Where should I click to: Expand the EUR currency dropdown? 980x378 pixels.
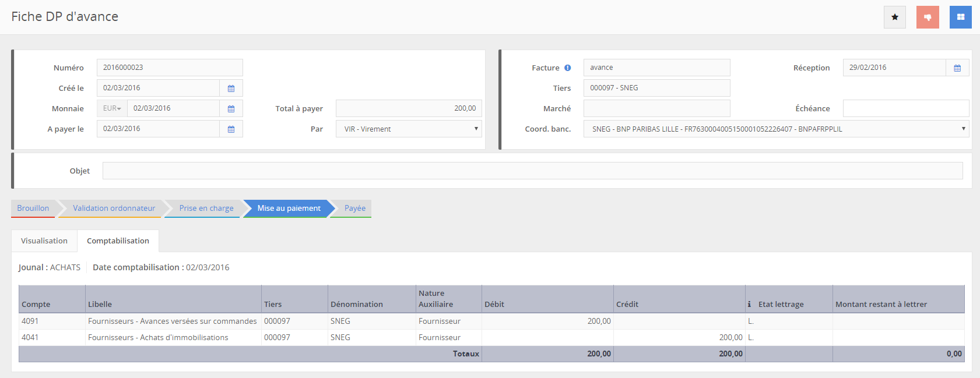pyautogui.click(x=112, y=108)
